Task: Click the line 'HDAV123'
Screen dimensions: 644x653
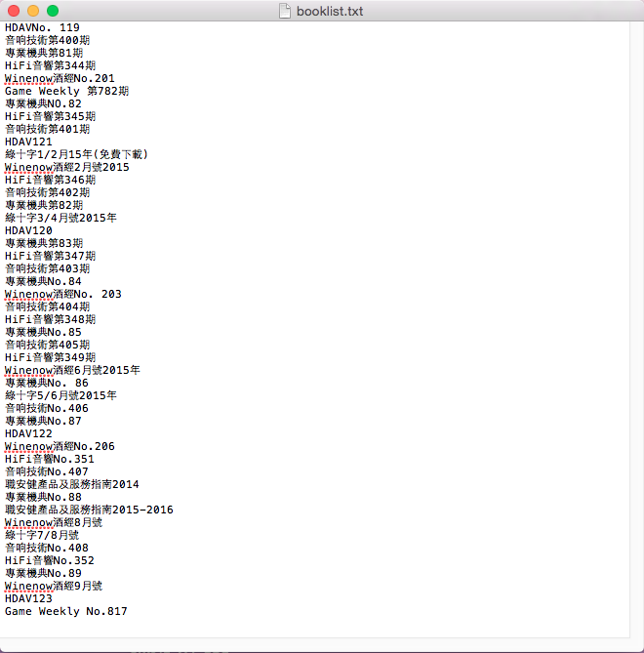Action: [x=28, y=599]
